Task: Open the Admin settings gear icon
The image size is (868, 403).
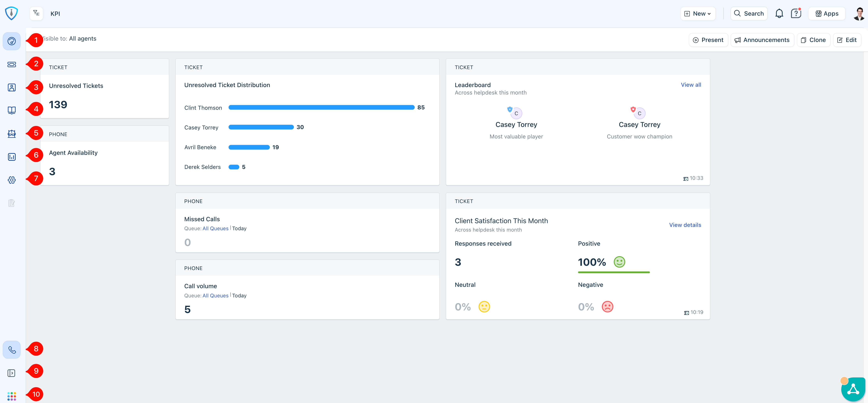Action: click(x=12, y=180)
